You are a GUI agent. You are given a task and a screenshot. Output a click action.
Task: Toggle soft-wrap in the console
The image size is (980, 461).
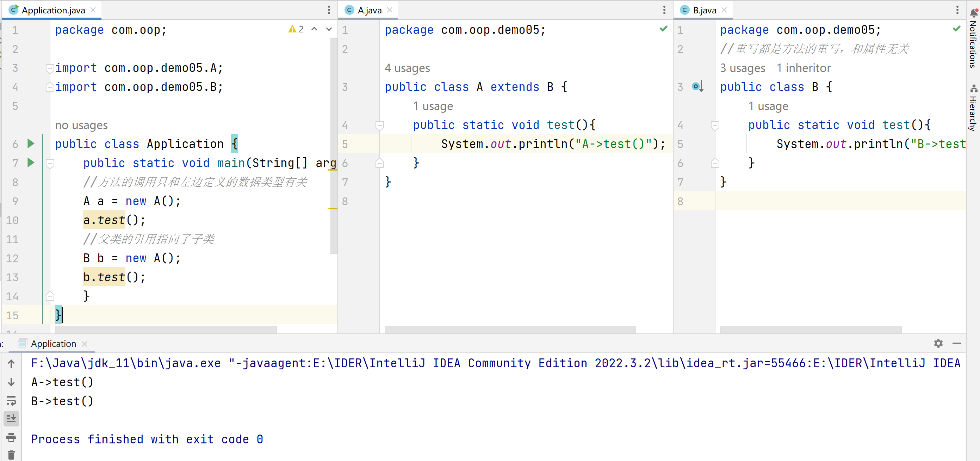11,400
